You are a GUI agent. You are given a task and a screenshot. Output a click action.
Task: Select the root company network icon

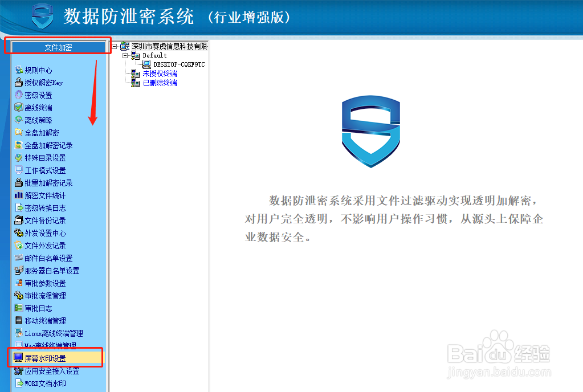point(125,46)
